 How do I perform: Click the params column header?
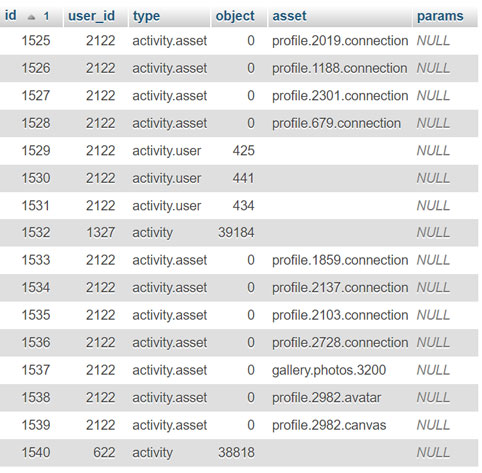pos(440,16)
